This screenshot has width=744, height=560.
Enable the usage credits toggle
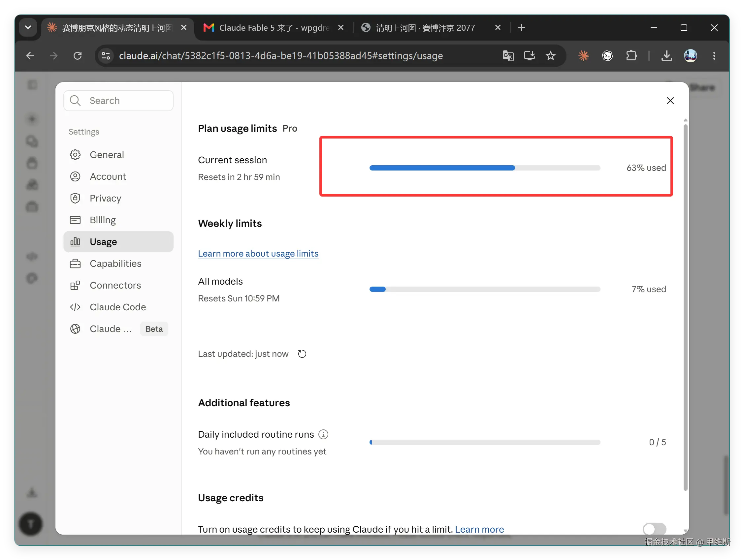[654, 529]
